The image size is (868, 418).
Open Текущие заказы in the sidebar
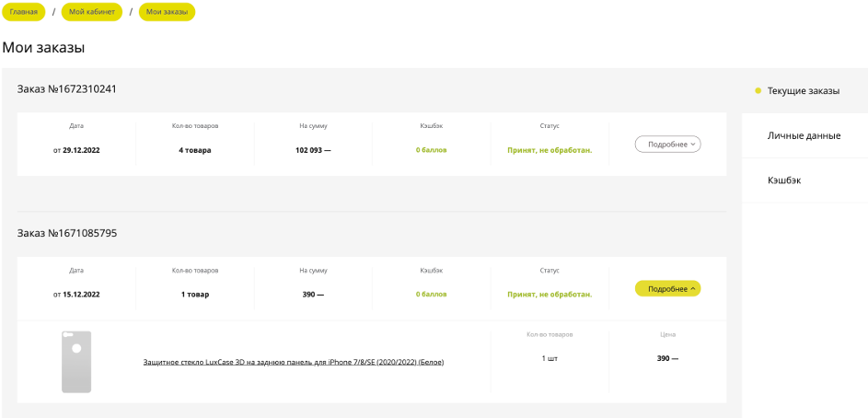pos(804,91)
